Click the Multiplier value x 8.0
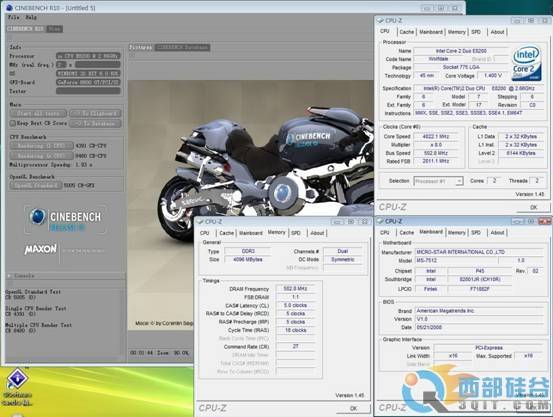 436,145
